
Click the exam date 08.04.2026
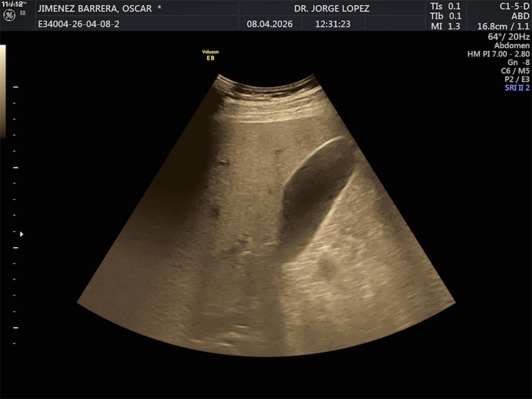(x=269, y=24)
